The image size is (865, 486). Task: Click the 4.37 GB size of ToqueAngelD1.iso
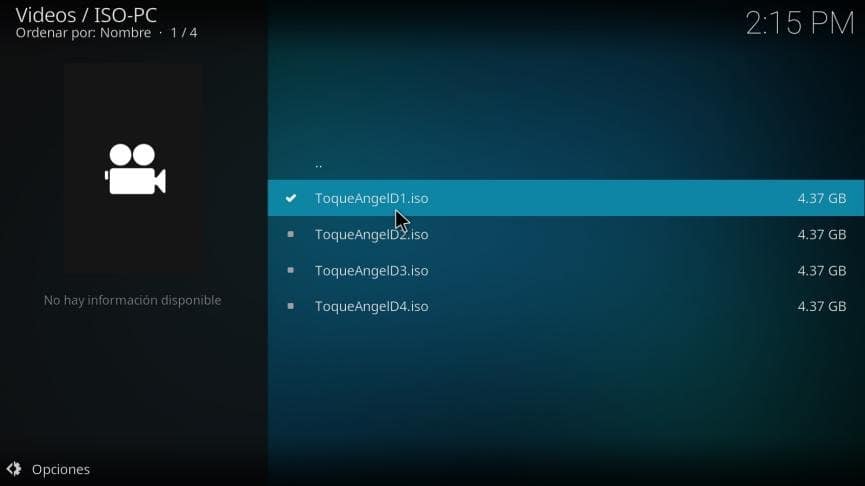pos(821,199)
